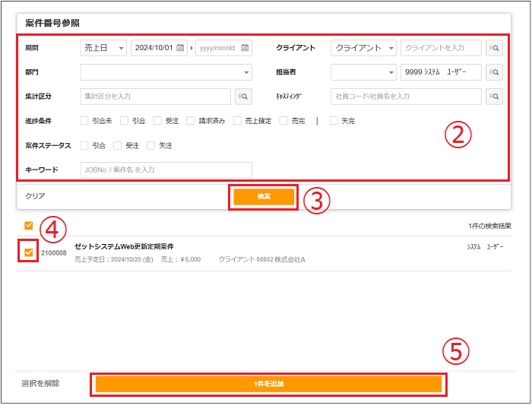
Task: Uncheck the checkbox for job 2100008
Action: 29,252
